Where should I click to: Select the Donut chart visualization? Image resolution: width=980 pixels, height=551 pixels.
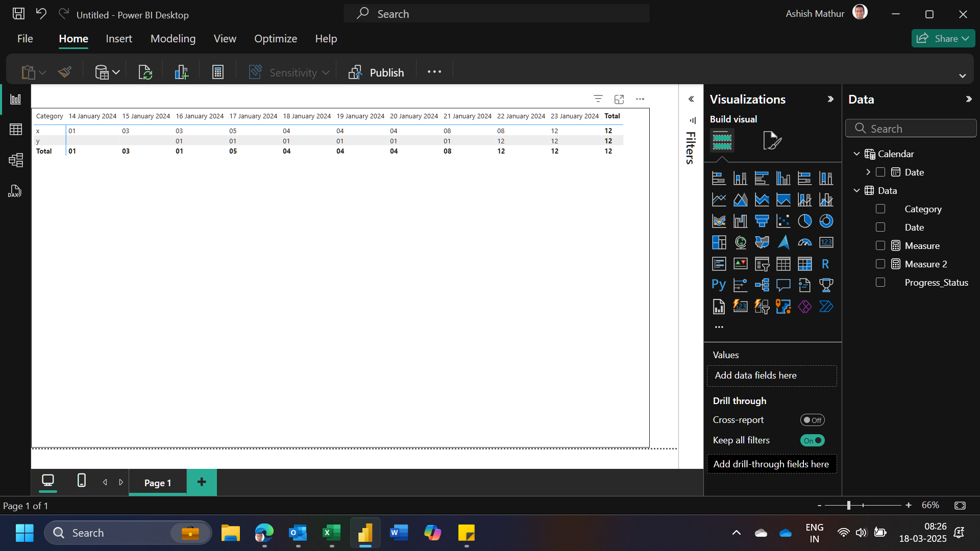click(x=826, y=221)
